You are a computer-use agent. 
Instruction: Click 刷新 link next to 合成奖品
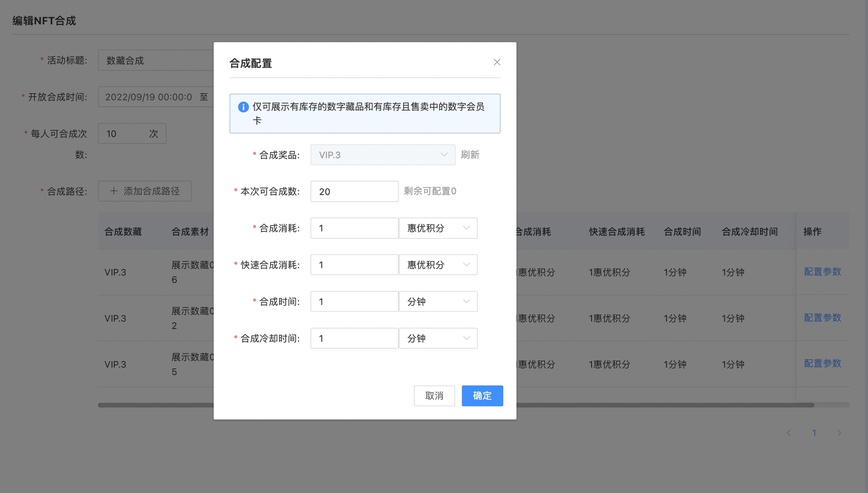coord(470,155)
